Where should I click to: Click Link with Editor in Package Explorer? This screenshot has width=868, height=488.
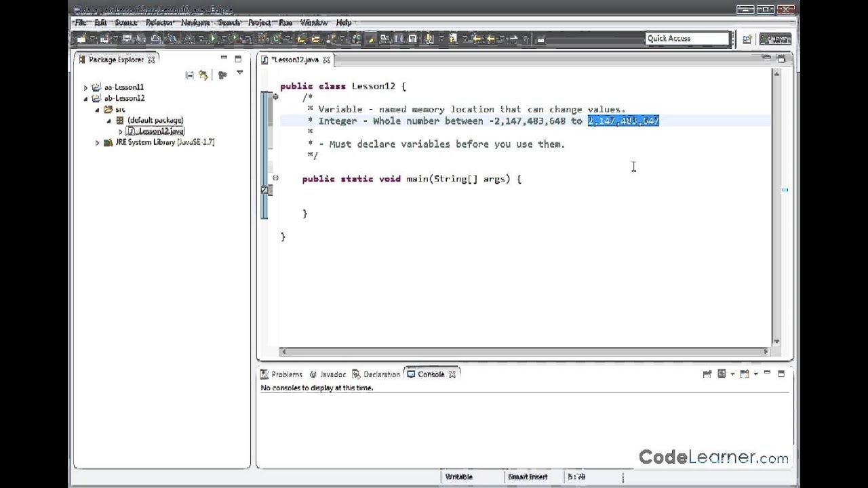pyautogui.click(x=203, y=75)
